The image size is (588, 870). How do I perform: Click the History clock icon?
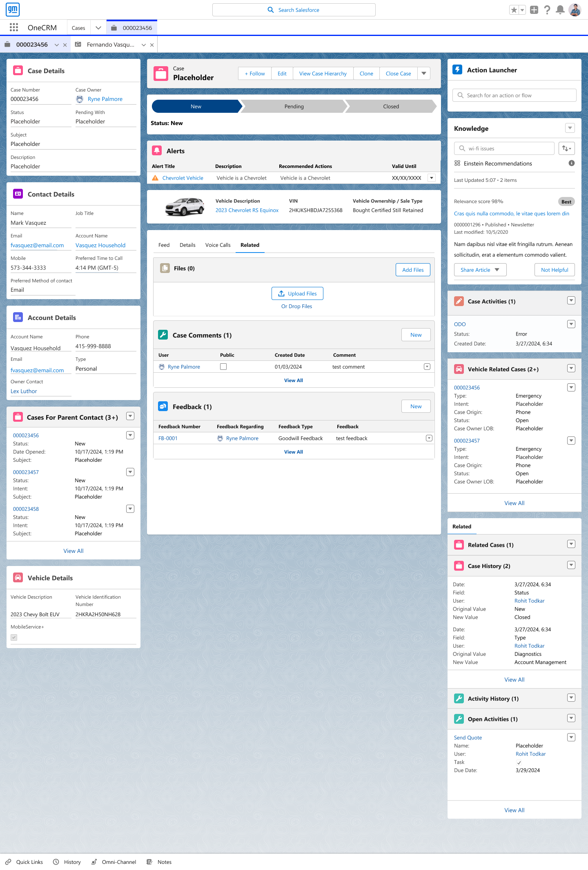click(x=56, y=862)
